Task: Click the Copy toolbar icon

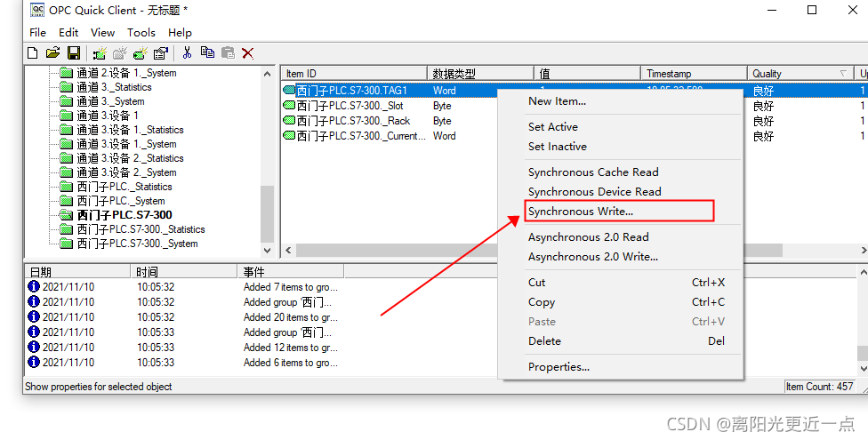Action: point(207,52)
